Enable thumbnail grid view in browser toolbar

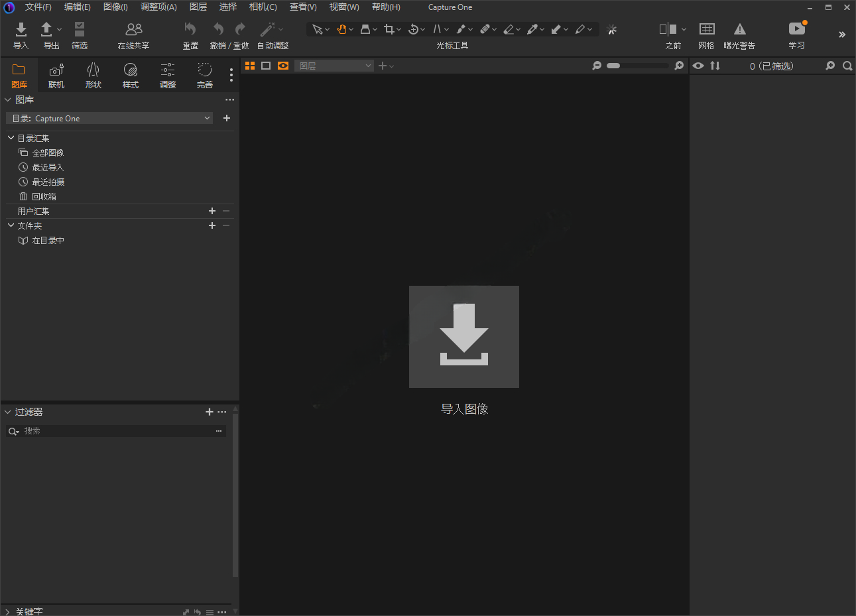pyautogui.click(x=250, y=66)
